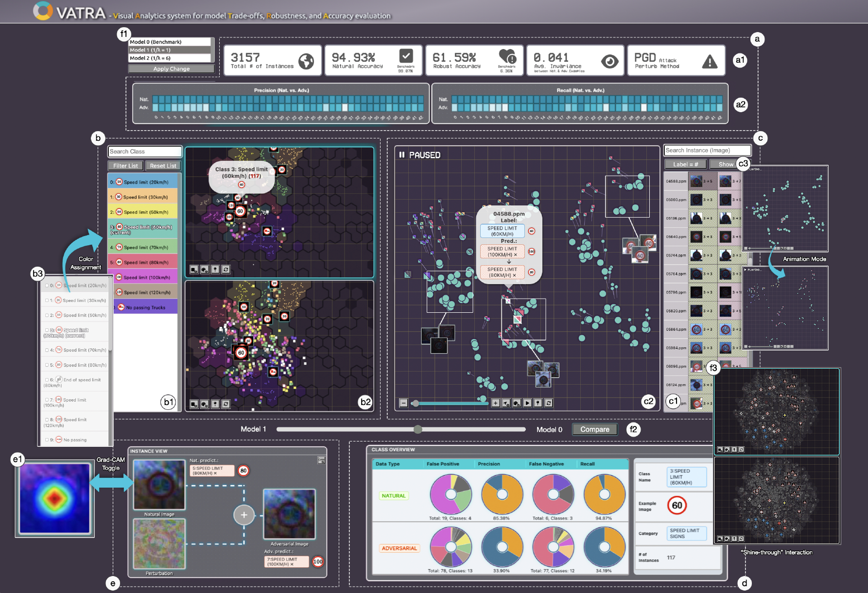Click eye icon on Avg. Invariance card
This screenshot has width=868, height=593.
pyautogui.click(x=609, y=61)
